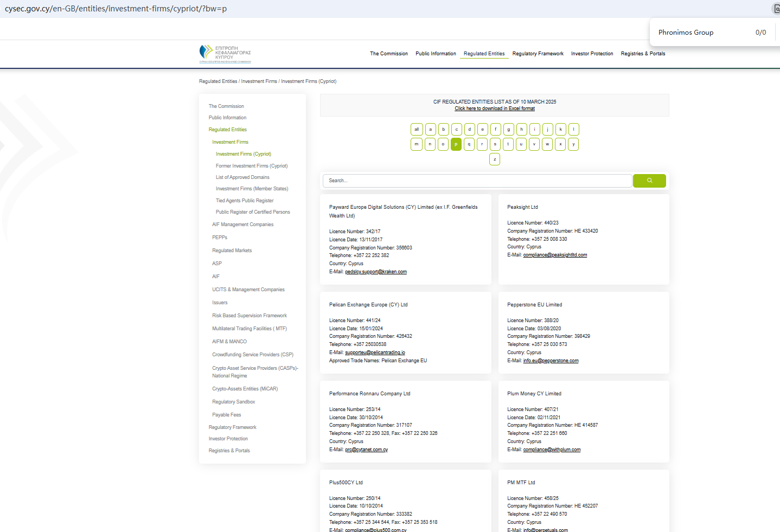Viewport: 780px width, 532px height.
Task: Click Investment Firms breadcrumb link
Action: coord(259,81)
